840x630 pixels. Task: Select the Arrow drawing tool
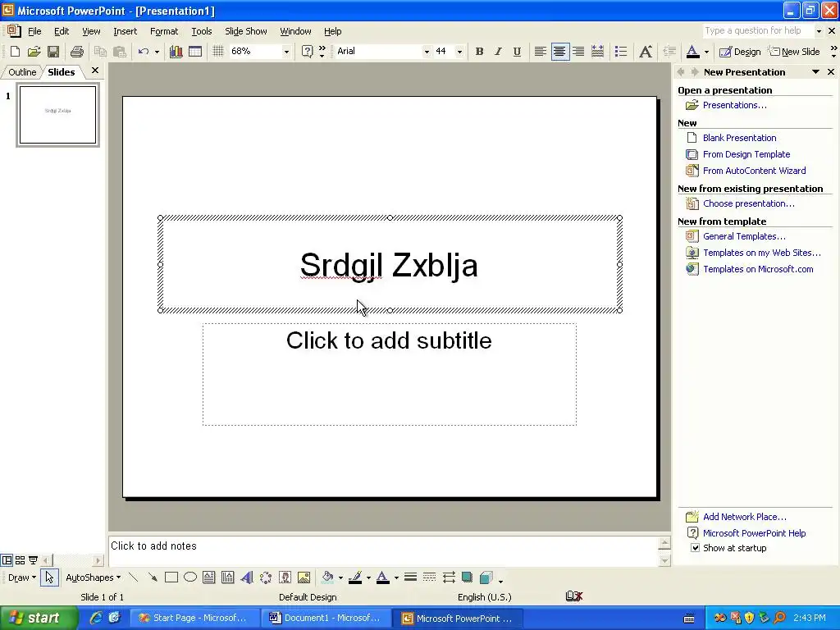(x=153, y=577)
